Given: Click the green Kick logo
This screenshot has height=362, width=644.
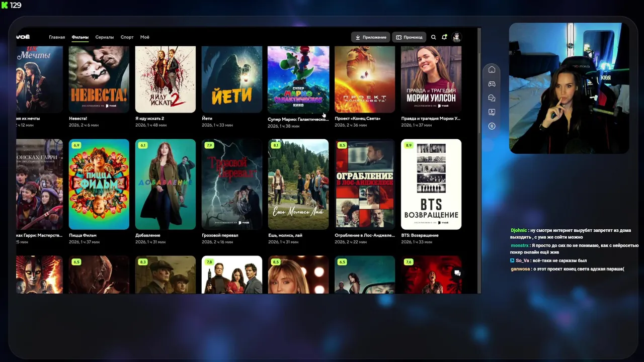Looking at the screenshot, I should [x=5, y=5].
